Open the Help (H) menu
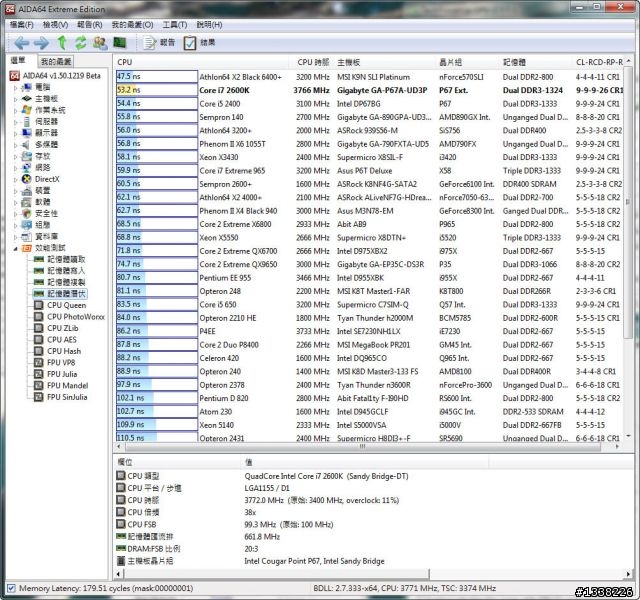This screenshot has width=640, height=600. click(209, 25)
